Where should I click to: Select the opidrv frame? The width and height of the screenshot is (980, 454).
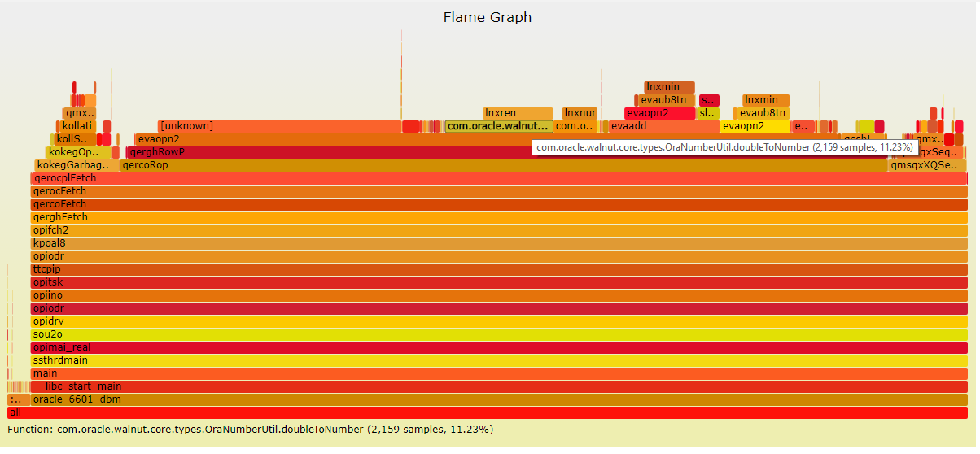[x=498, y=321]
